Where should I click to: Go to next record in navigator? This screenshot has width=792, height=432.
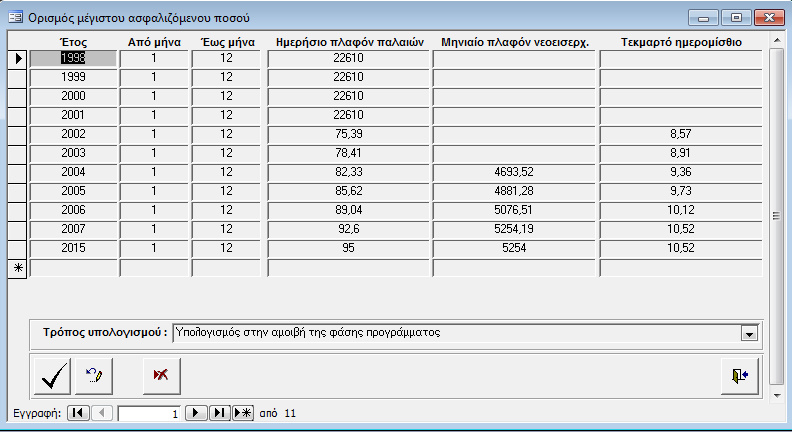[x=197, y=413]
